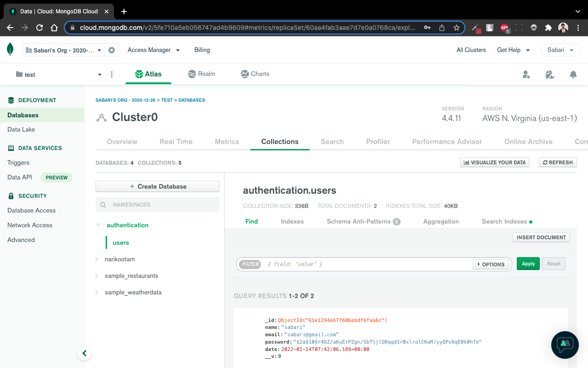588x368 pixels.
Task: Open the Sabari user account menu
Action: [560, 50]
